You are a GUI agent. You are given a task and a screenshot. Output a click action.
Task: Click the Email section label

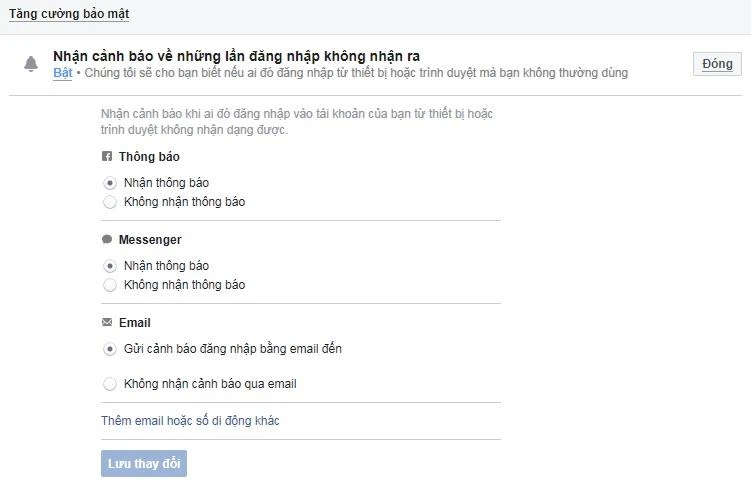(x=134, y=323)
